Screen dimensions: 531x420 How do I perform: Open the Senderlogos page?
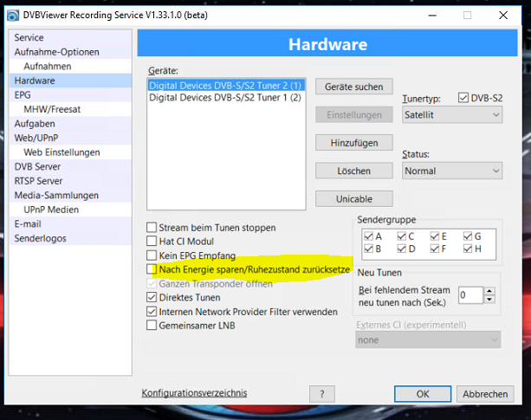point(70,238)
